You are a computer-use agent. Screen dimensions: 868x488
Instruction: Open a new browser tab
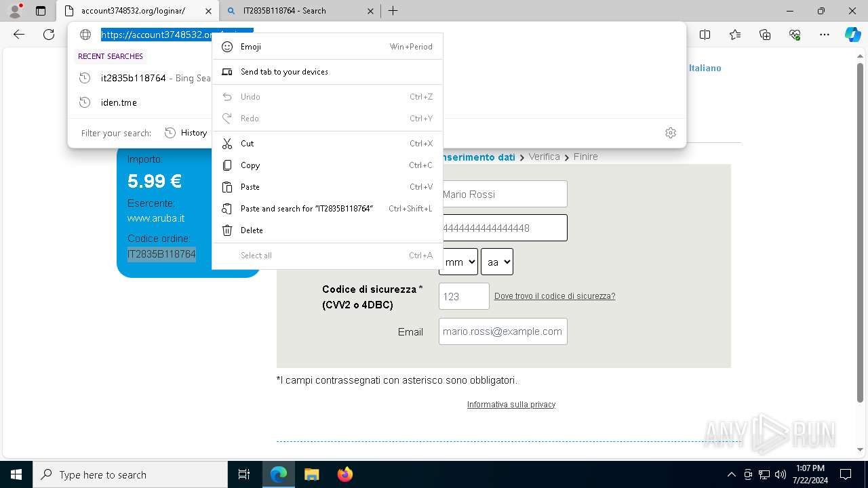tap(393, 11)
